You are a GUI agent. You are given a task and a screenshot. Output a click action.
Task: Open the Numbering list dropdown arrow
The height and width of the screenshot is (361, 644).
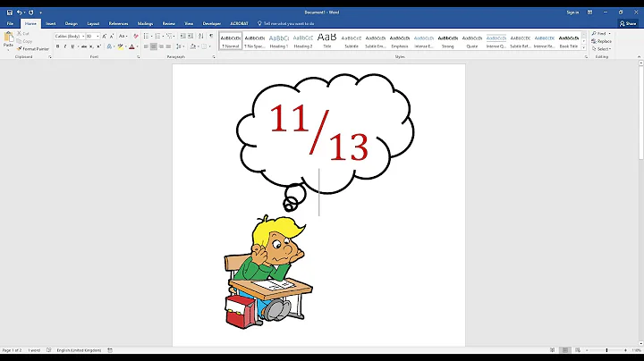[163, 36]
